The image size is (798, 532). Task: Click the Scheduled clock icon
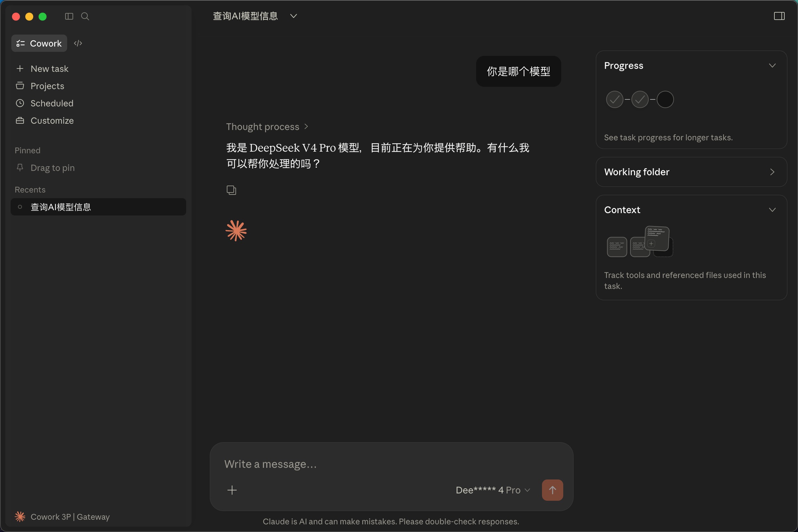(20, 103)
